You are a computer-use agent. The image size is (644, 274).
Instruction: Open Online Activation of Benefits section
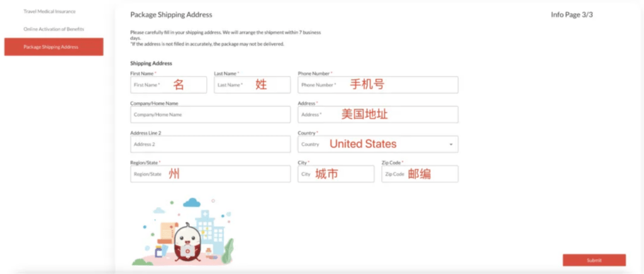click(53, 29)
